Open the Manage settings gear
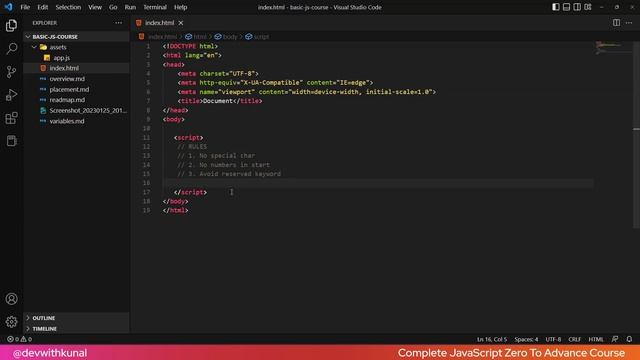This screenshot has width=640, height=360. click(11, 322)
